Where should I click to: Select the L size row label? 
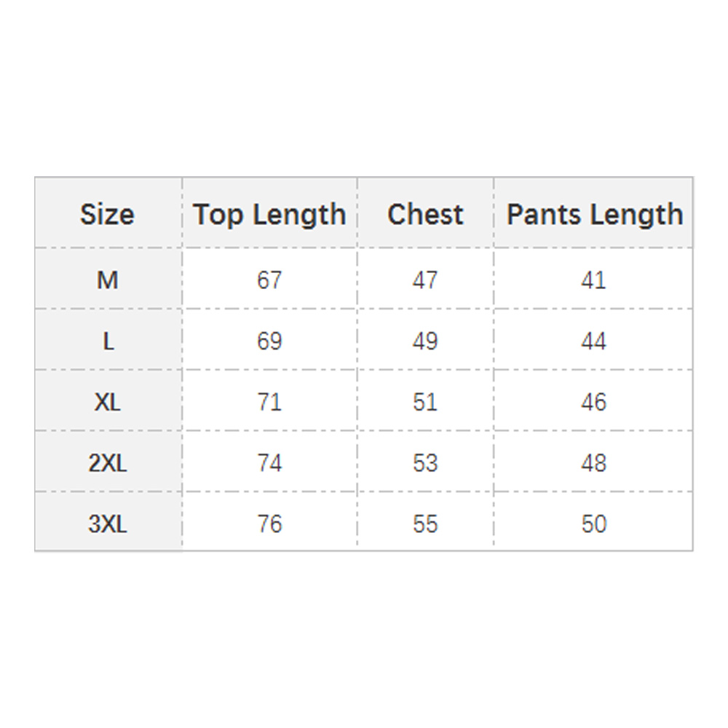click(108, 341)
